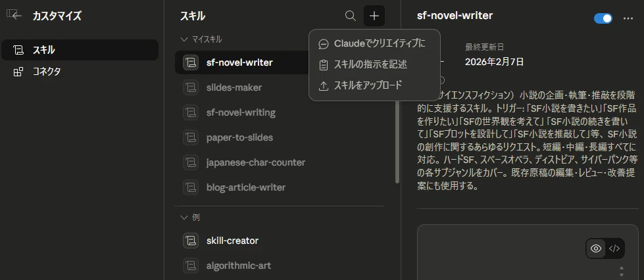The image size is (644, 280).
Task: Click the slides-maker skill icon
Action: click(x=191, y=87)
